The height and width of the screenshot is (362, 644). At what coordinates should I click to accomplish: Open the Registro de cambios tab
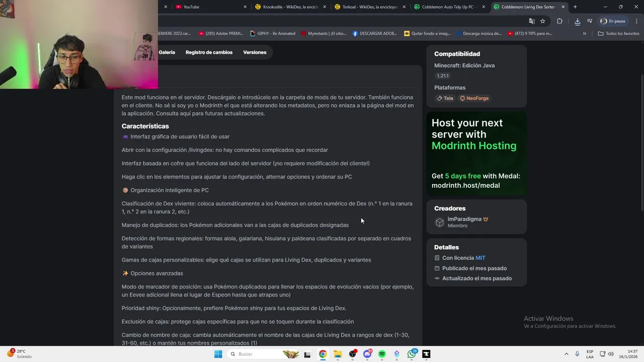[x=209, y=52]
